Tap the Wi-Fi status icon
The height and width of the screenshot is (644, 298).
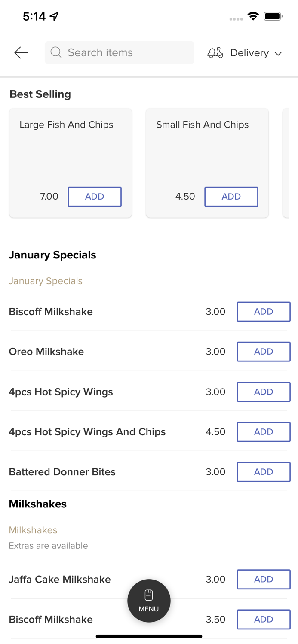(x=253, y=16)
